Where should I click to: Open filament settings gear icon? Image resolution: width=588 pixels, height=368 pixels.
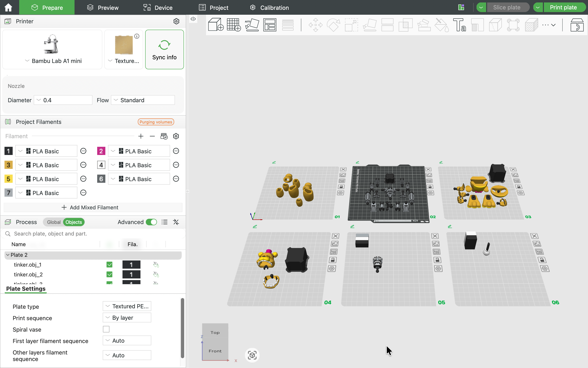(176, 136)
